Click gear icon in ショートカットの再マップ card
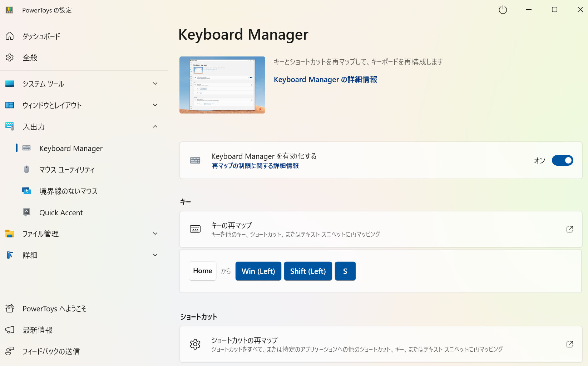 (x=195, y=344)
